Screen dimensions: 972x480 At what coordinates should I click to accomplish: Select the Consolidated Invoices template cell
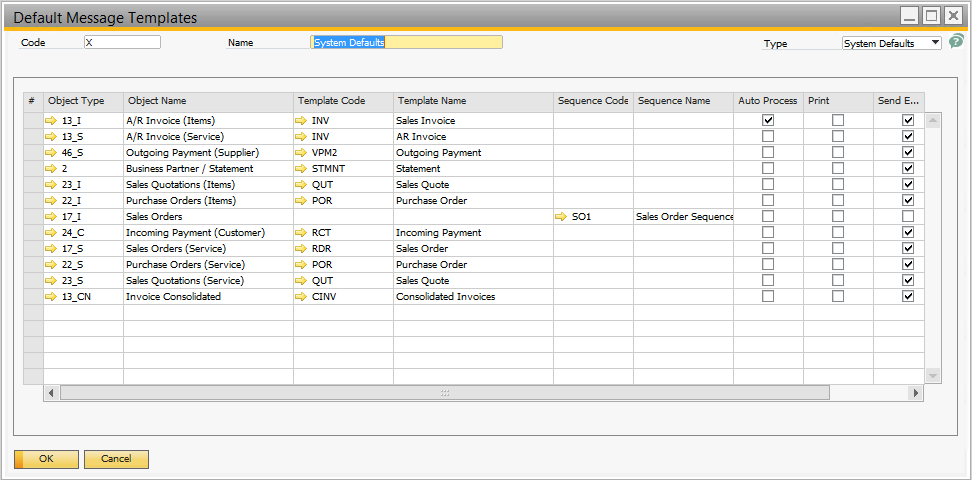click(474, 296)
